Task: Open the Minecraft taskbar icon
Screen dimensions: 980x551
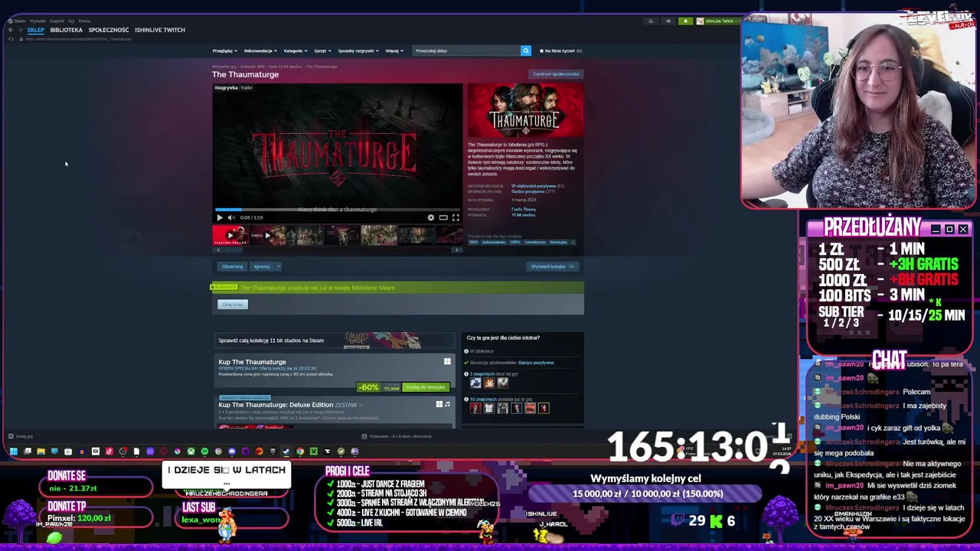Action: point(314,452)
